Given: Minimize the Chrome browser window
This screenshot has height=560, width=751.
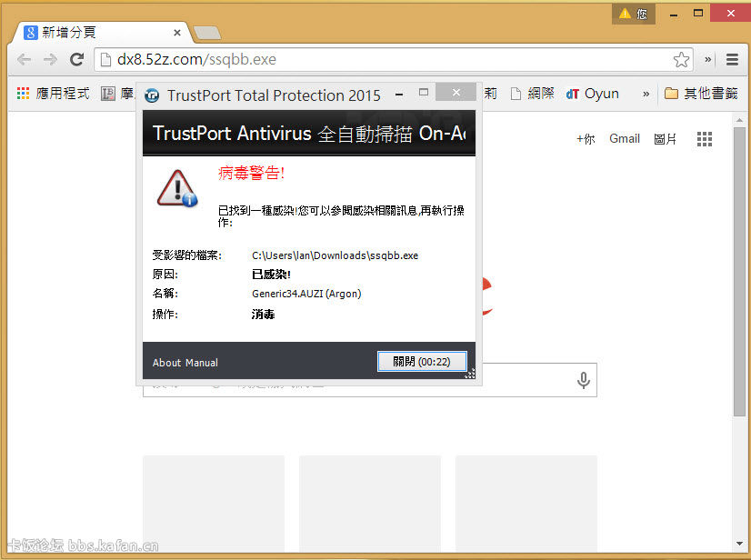Looking at the screenshot, I should click(674, 14).
